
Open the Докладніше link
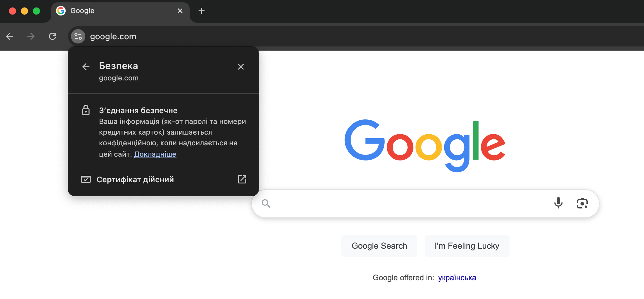pyautogui.click(x=155, y=154)
